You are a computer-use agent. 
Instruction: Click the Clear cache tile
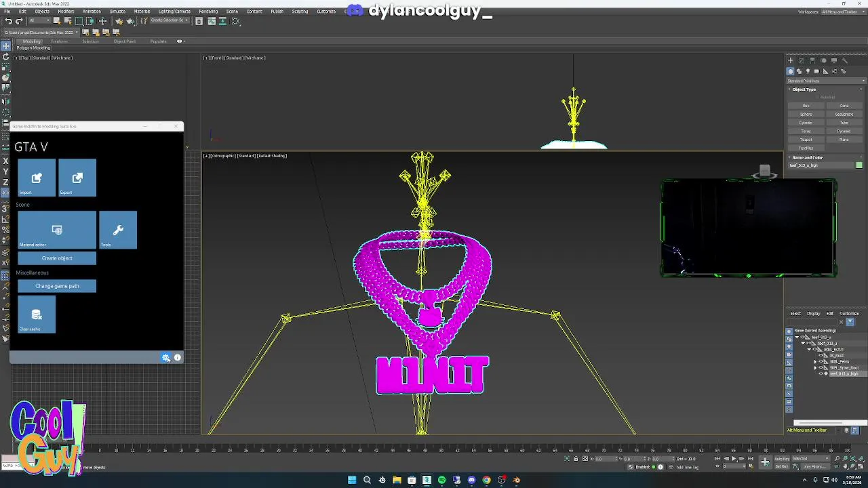(x=37, y=314)
